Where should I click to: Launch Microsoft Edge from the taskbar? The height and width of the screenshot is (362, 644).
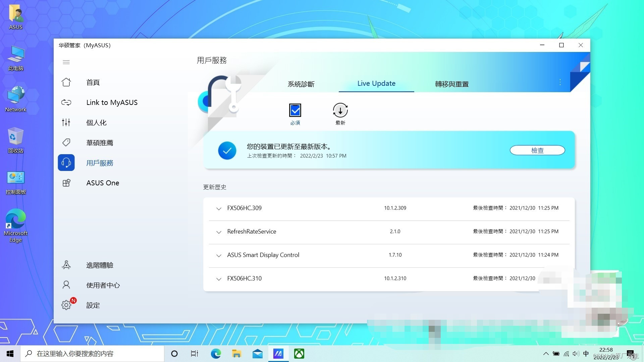(x=216, y=353)
